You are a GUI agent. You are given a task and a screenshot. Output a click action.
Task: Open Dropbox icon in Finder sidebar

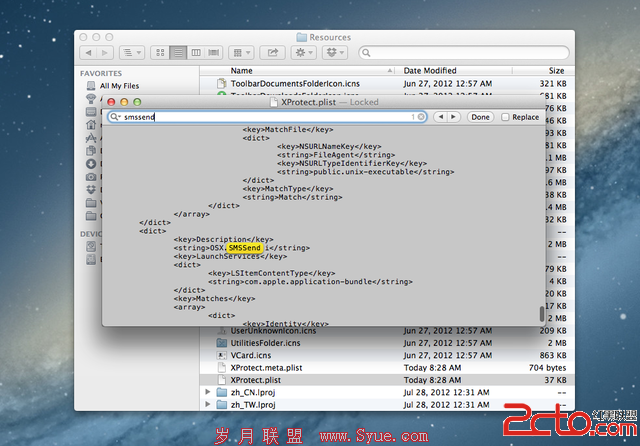click(x=91, y=190)
